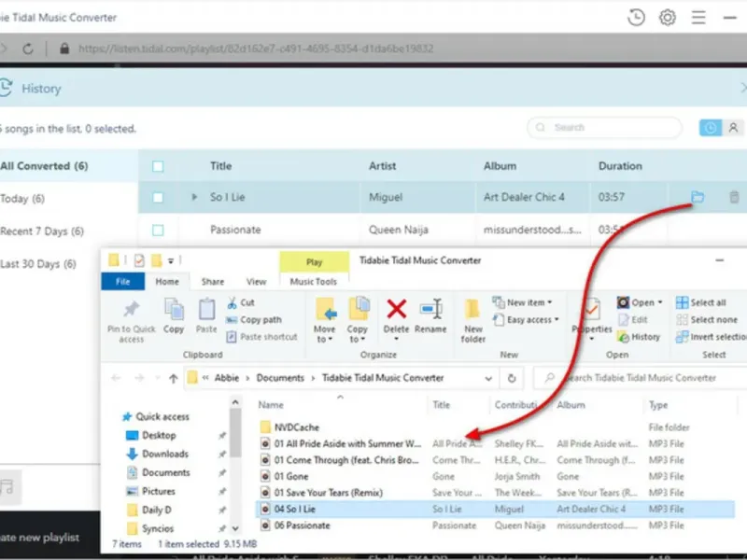Open the Move to dropdown
The image size is (747, 560).
point(324,321)
